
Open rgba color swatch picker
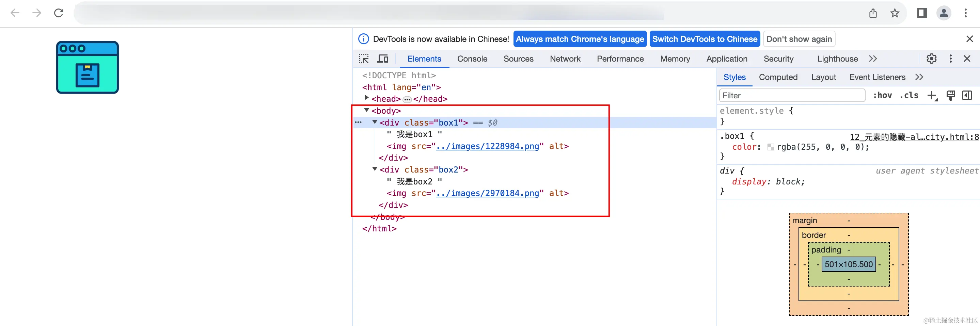[x=771, y=147]
